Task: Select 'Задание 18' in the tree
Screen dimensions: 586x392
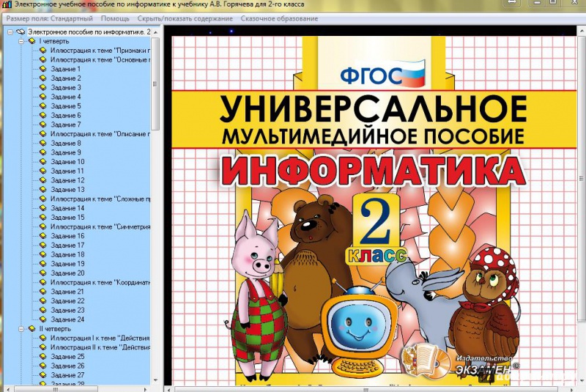Action: click(x=67, y=254)
